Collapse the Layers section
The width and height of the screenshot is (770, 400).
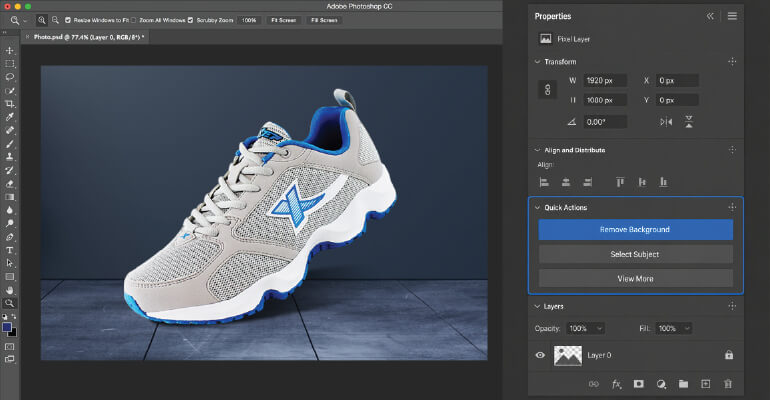[x=537, y=306]
